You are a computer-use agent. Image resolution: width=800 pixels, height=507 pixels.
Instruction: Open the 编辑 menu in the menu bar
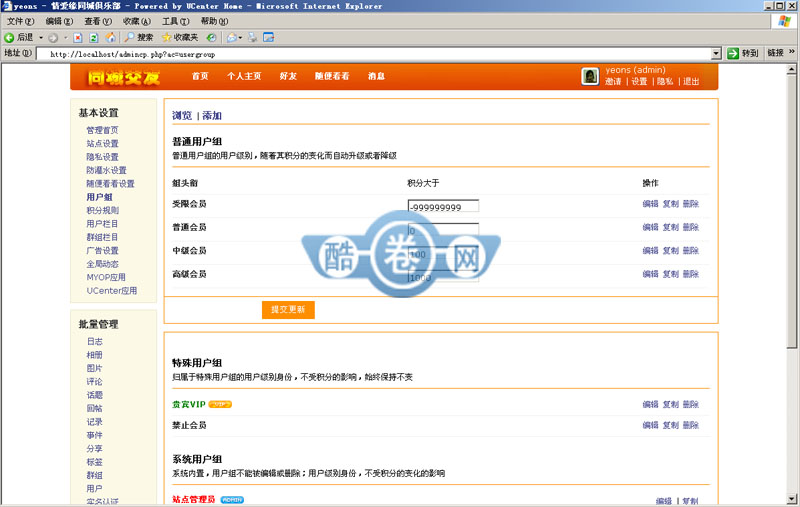[x=59, y=21]
